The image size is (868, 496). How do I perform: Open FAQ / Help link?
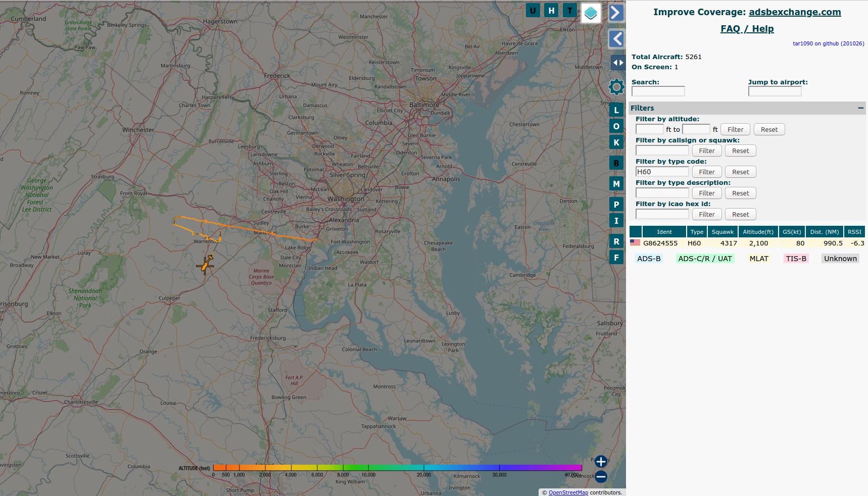pos(747,29)
